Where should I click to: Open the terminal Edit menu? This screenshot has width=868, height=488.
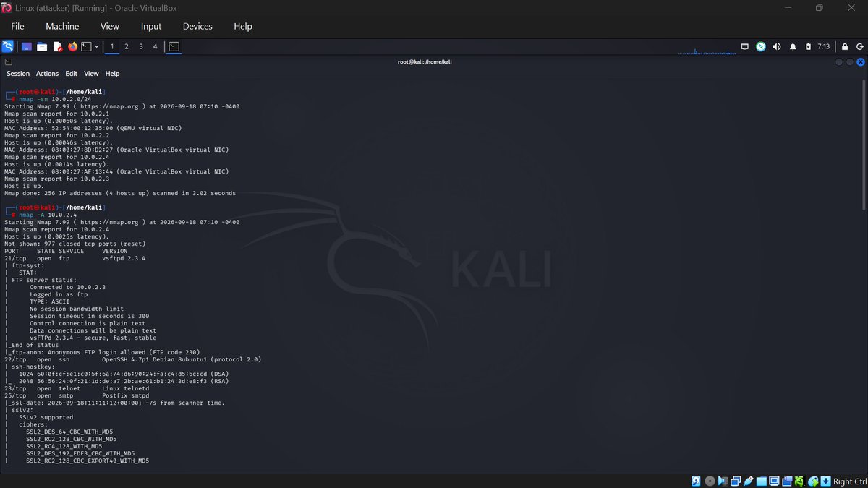tap(71, 74)
